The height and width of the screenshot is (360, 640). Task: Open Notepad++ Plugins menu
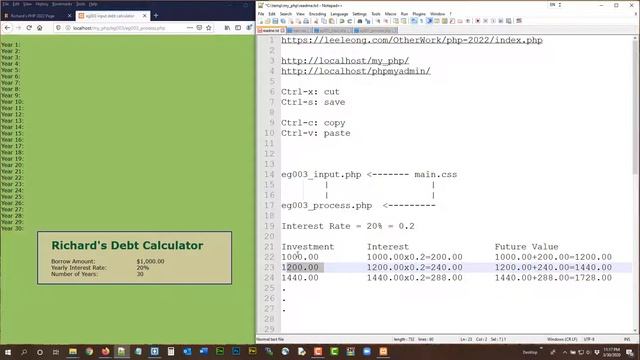419,14
